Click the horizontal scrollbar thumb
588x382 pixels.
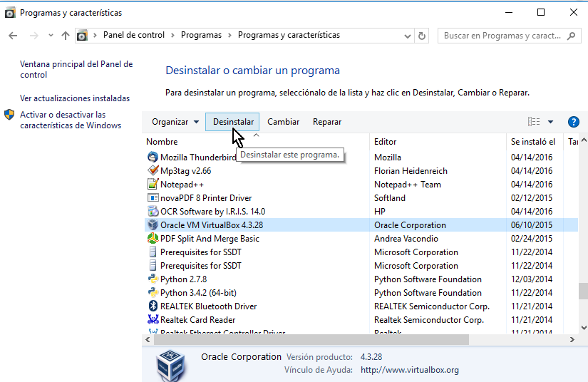(311, 340)
